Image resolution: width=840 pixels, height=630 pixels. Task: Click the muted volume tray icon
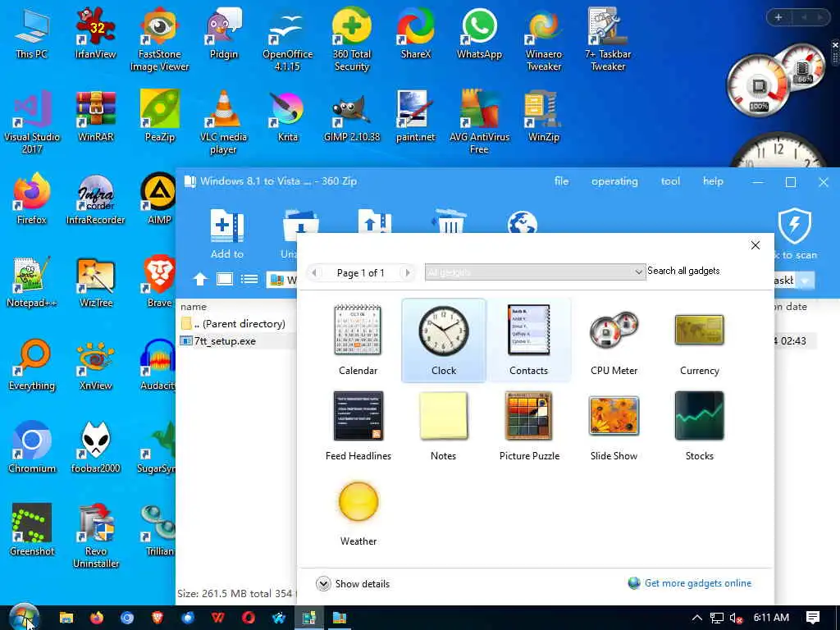tap(736, 618)
